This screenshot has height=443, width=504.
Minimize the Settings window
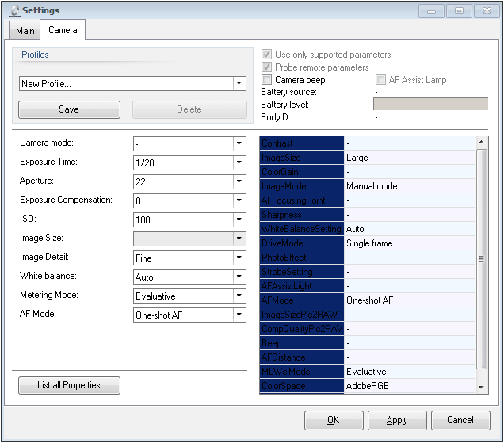point(431,11)
